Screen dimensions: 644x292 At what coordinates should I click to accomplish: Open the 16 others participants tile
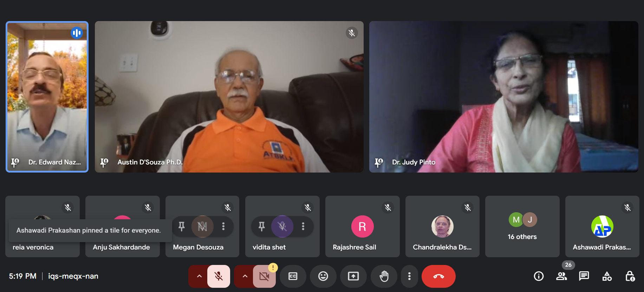(522, 226)
